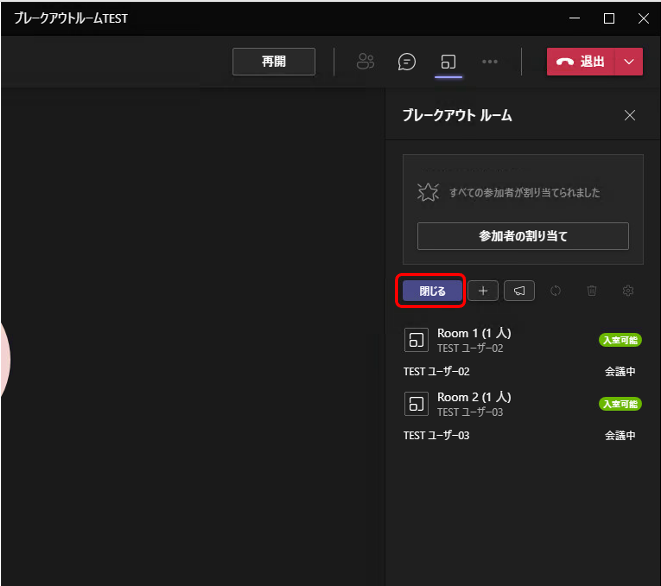Click the megaphone announcement icon
Viewport: 661px width, 586px height.
tap(519, 290)
